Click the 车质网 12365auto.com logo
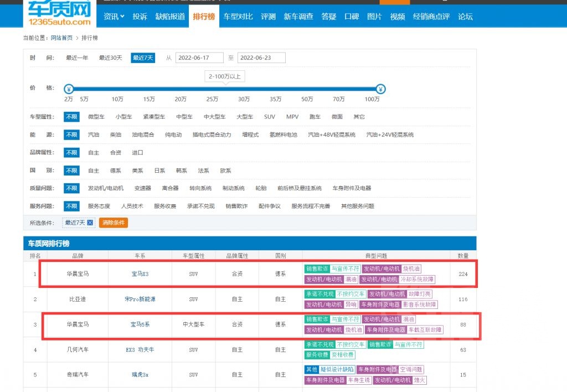Viewport: 567px width, 392px height. [60, 13]
